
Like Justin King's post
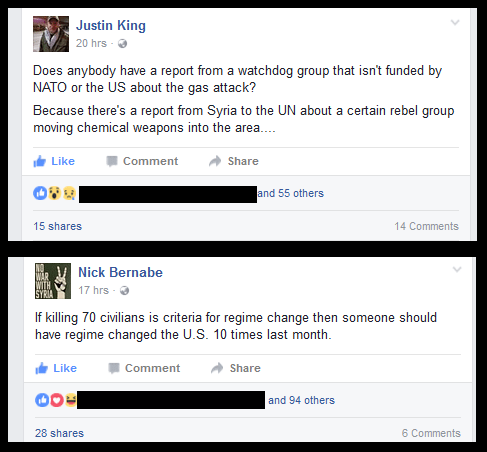54,161
